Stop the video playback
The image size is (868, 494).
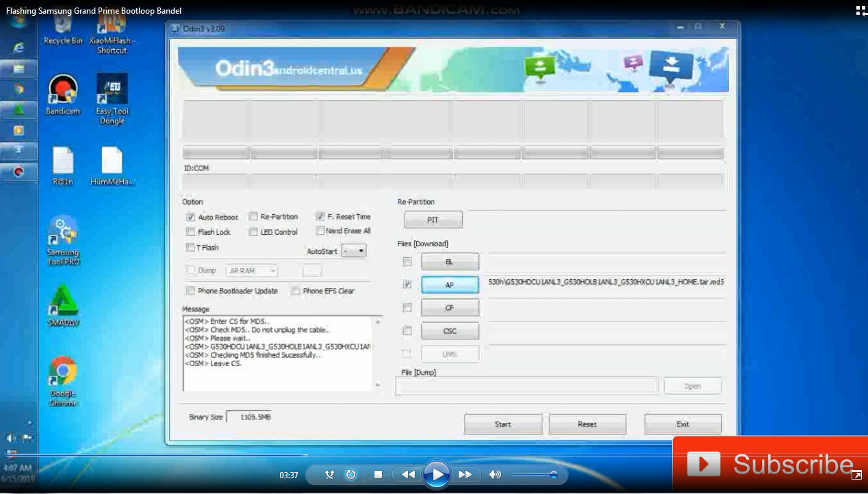pos(378,474)
